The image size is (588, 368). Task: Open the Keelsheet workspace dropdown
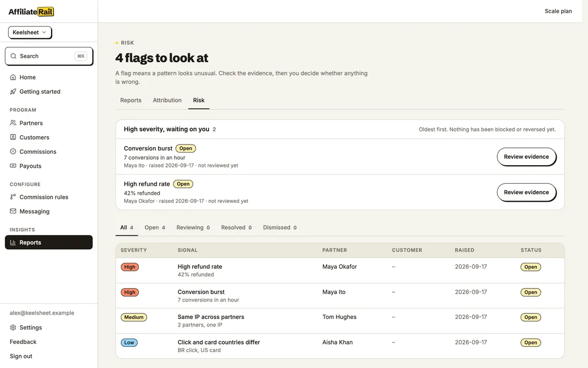[29, 32]
